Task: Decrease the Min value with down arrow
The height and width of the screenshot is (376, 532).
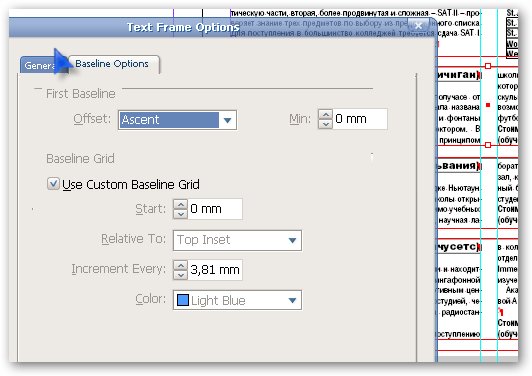Action: (325, 124)
